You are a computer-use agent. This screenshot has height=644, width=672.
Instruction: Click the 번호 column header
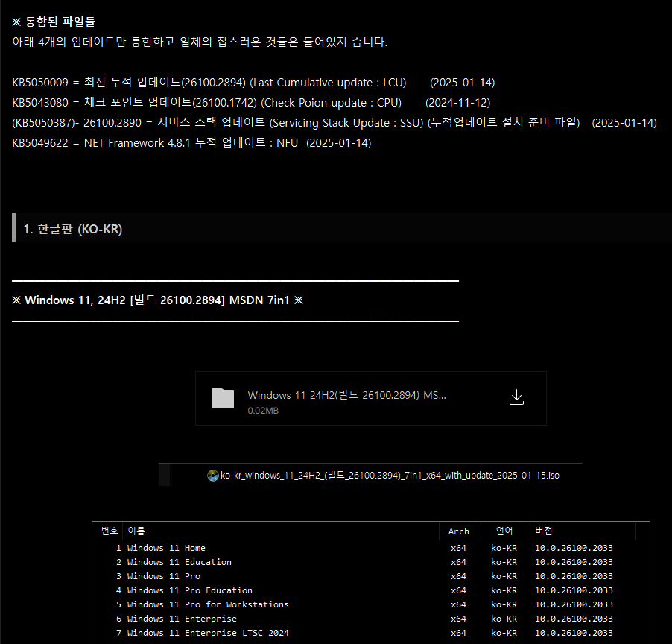pyautogui.click(x=110, y=531)
